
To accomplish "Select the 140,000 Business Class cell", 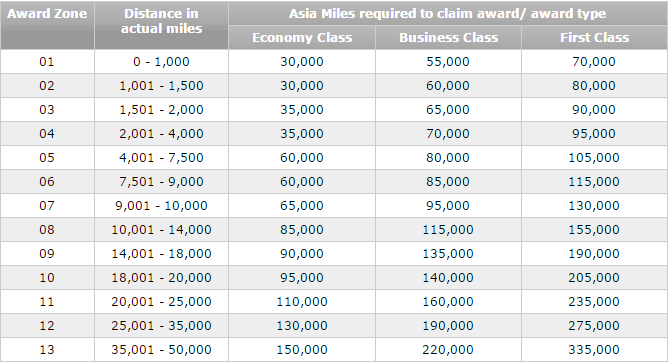I will coord(448,278).
